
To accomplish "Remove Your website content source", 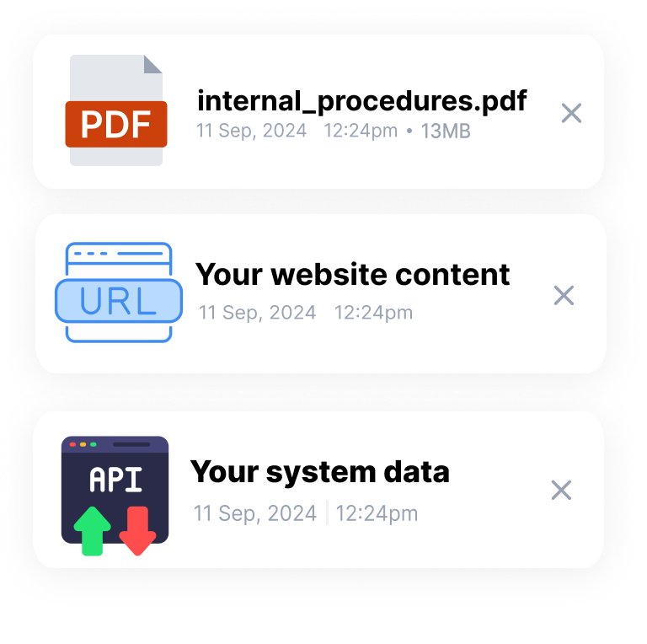I will [564, 296].
